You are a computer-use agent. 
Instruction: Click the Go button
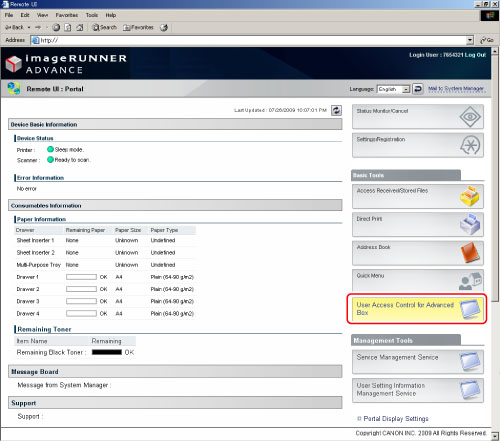point(487,40)
